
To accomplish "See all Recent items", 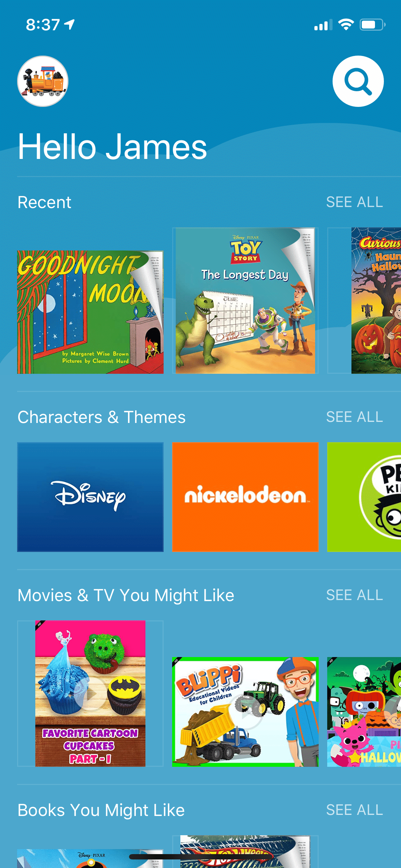I will [355, 202].
